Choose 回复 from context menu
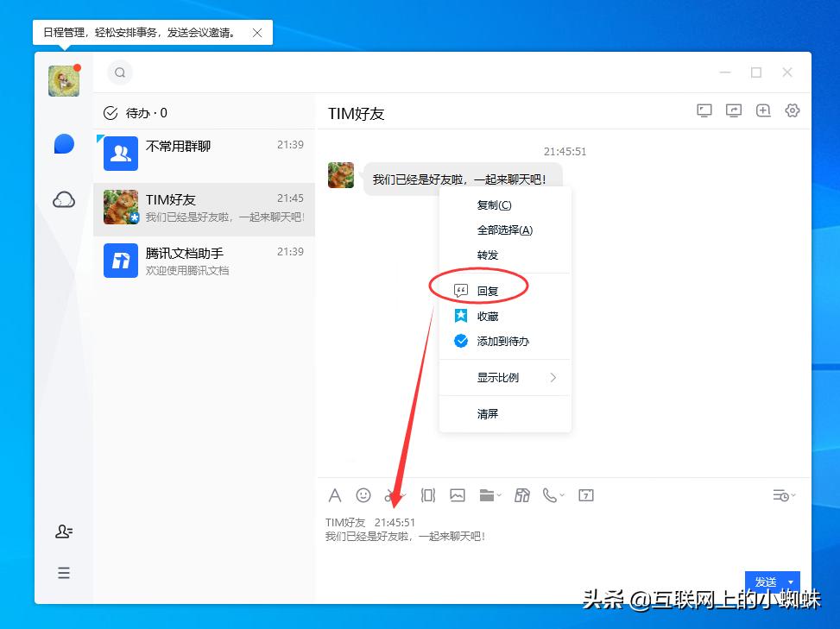This screenshot has width=840, height=629. [505, 292]
